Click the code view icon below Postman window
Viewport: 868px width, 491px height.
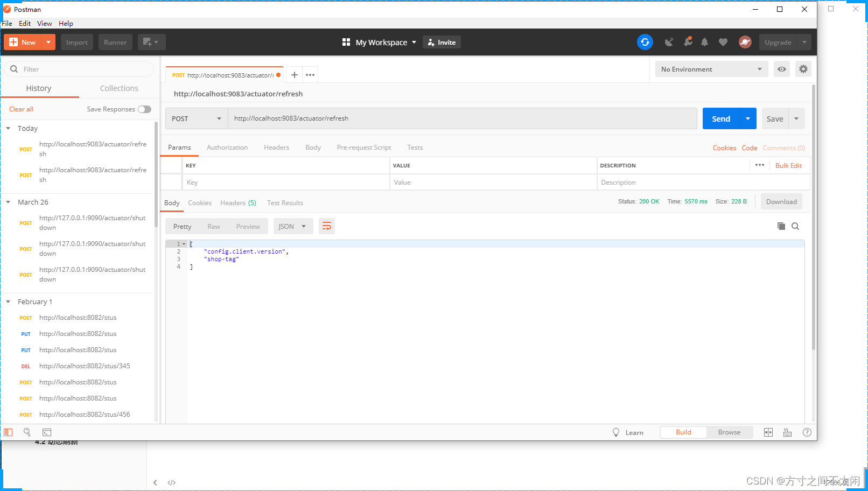pyautogui.click(x=172, y=482)
